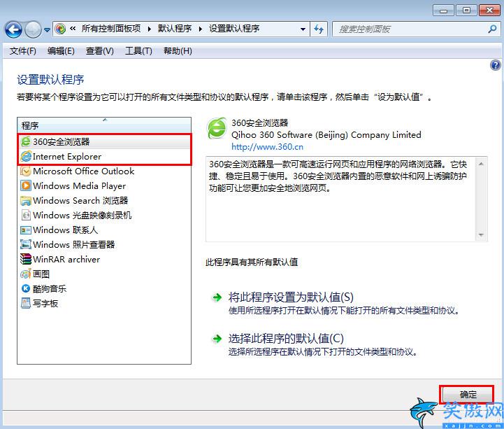
Task: Click the Forward navigation arrow
Action: [33, 29]
